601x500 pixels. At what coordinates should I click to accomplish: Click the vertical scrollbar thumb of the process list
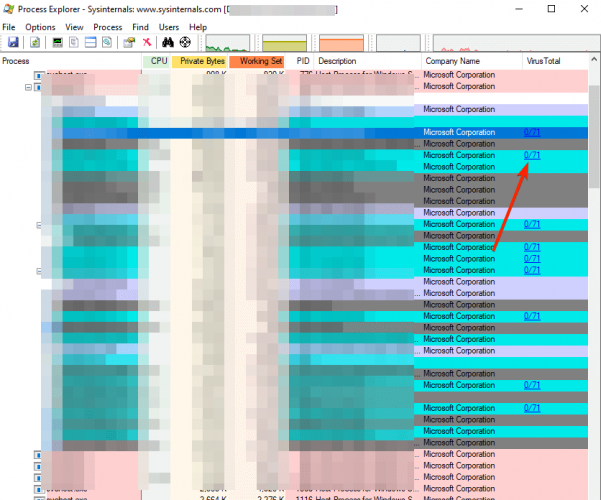pyautogui.click(x=594, y=136)
